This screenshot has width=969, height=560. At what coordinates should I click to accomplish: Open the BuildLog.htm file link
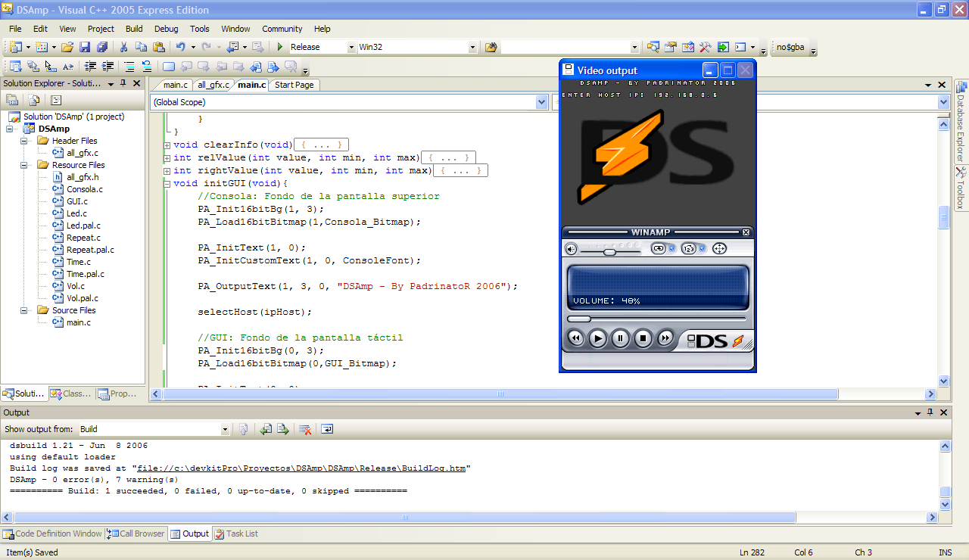pos(301,468)
